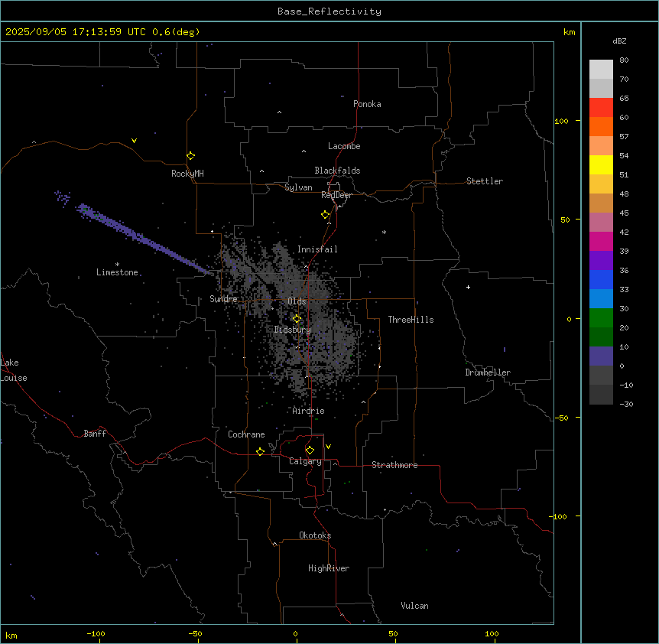Click the Calgary city label
659x644 pixels.
305,461
